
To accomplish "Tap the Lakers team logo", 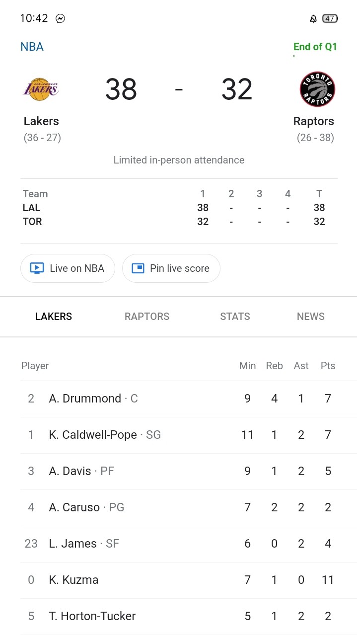I will click(x=41, y=89).
